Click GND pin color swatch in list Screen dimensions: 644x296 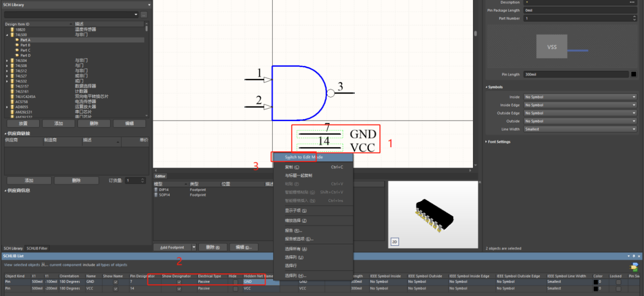point(596,281)
